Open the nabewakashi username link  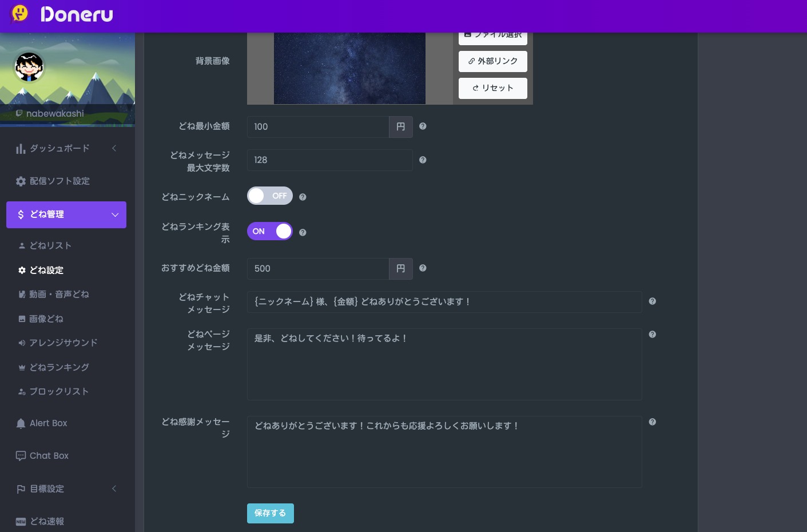(55, 113)
